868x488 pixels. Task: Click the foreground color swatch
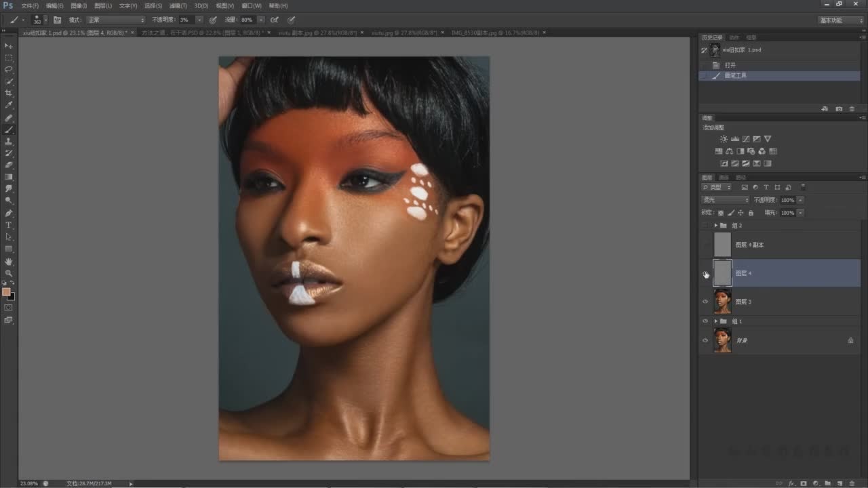(6, 291)
